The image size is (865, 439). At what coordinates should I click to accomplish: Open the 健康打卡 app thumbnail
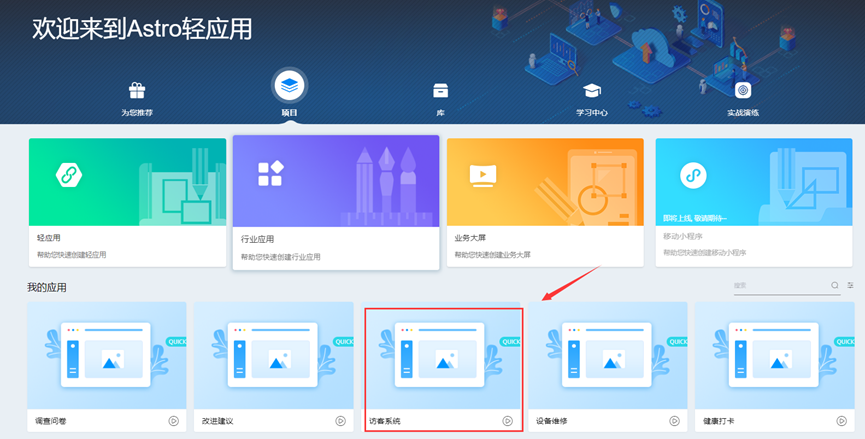point(775,355)
